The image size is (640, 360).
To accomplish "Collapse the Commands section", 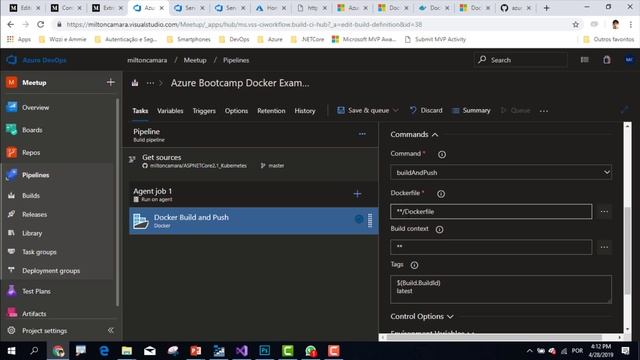I will pyautogui.click(x=414, y=134).
